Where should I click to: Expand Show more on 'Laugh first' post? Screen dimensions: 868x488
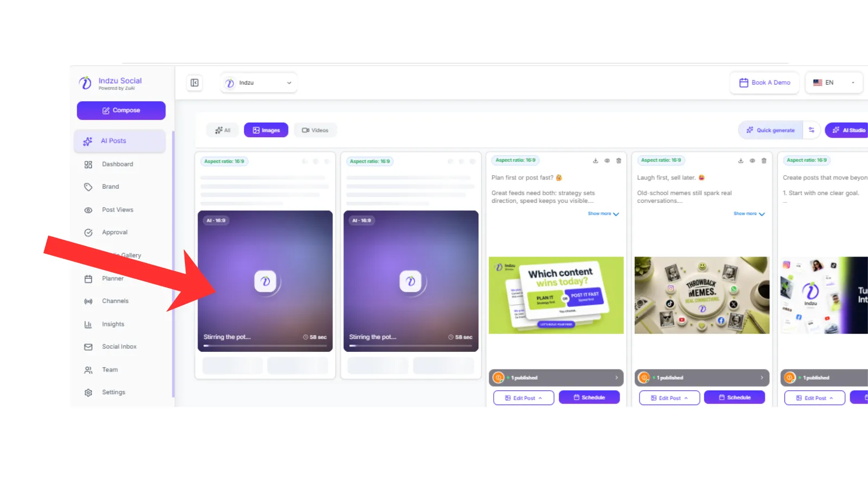(749, 214)
